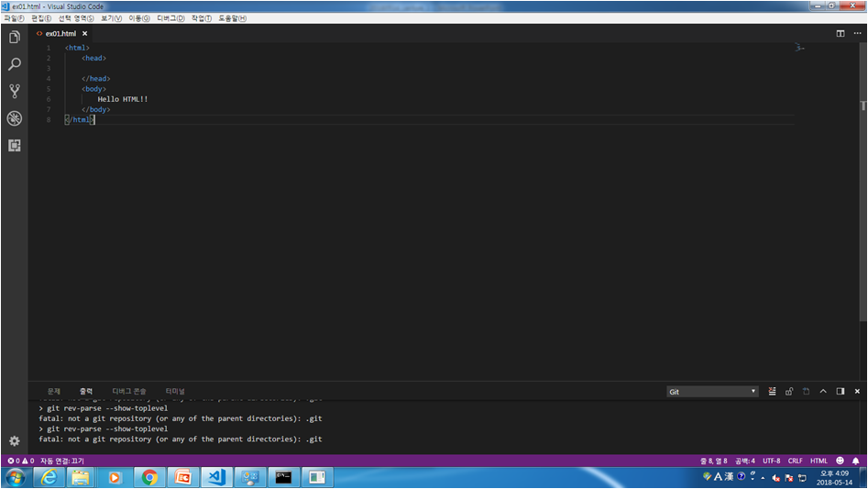Change the indentation setting 공백: 4

745,461
